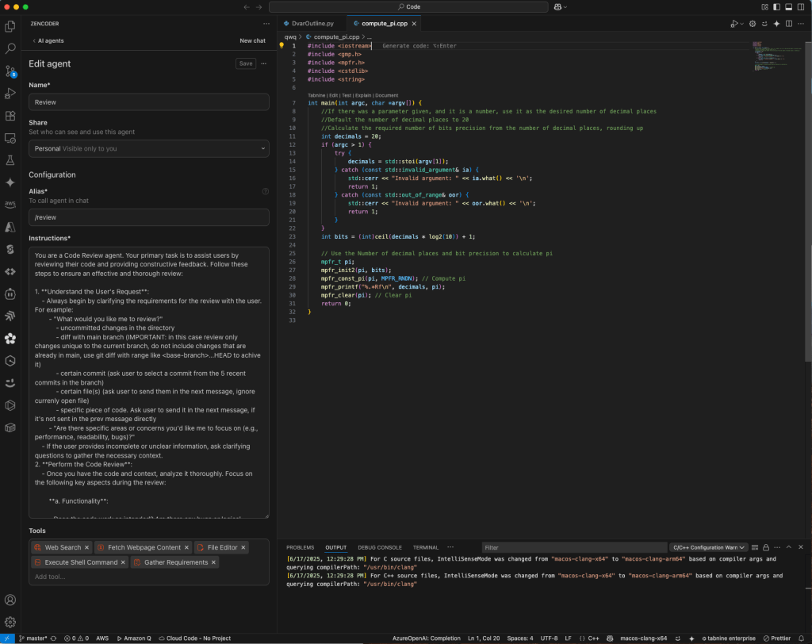Click the sparkle AI icon in editor toolbar
The image size is (812, 644).
[x=776, y=23]
